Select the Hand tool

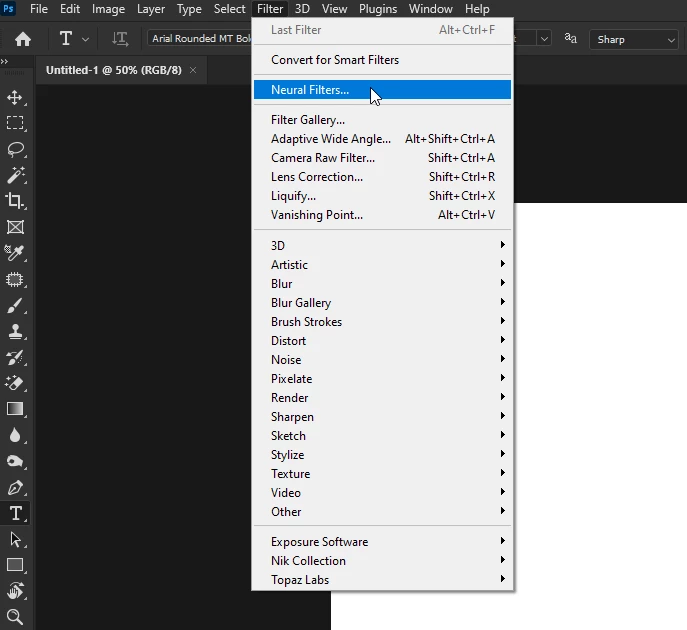(15, 591)
